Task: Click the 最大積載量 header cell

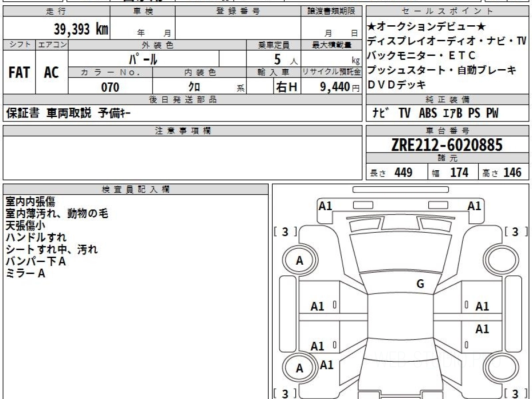Action: pos(332,45)
